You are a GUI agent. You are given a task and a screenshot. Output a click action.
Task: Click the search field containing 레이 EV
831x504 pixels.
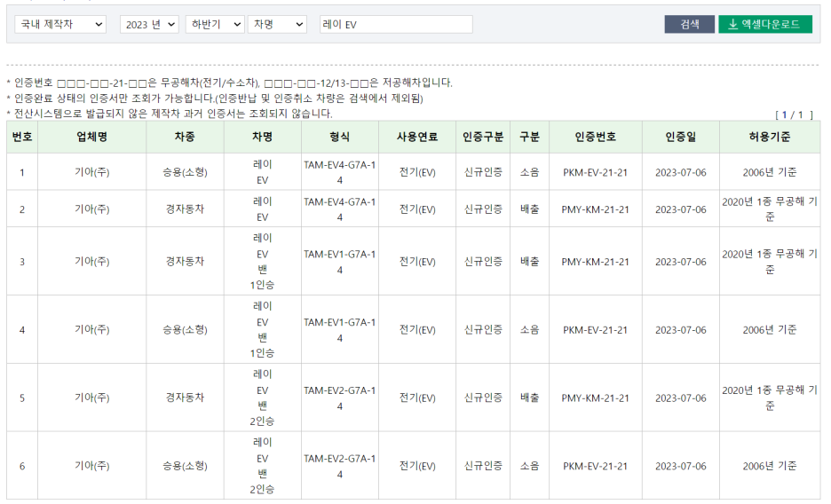click(x=397, y=24)
